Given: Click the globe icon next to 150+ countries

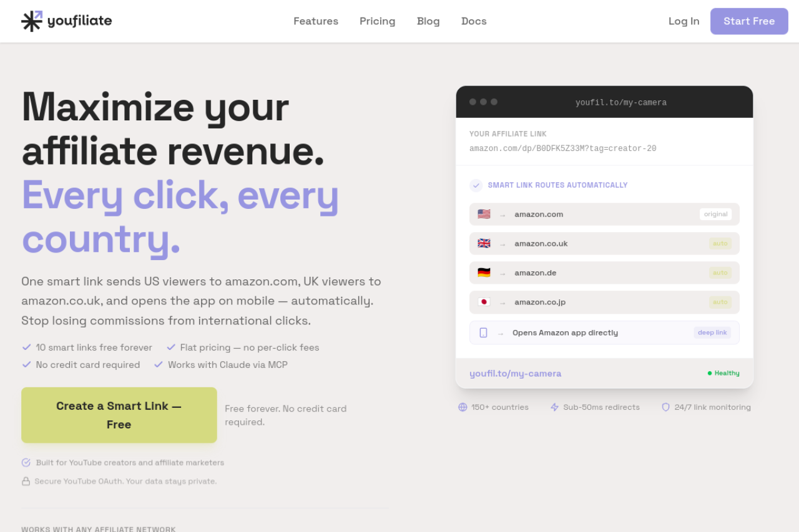Looking at the screenshot, I should click(463, 407).
